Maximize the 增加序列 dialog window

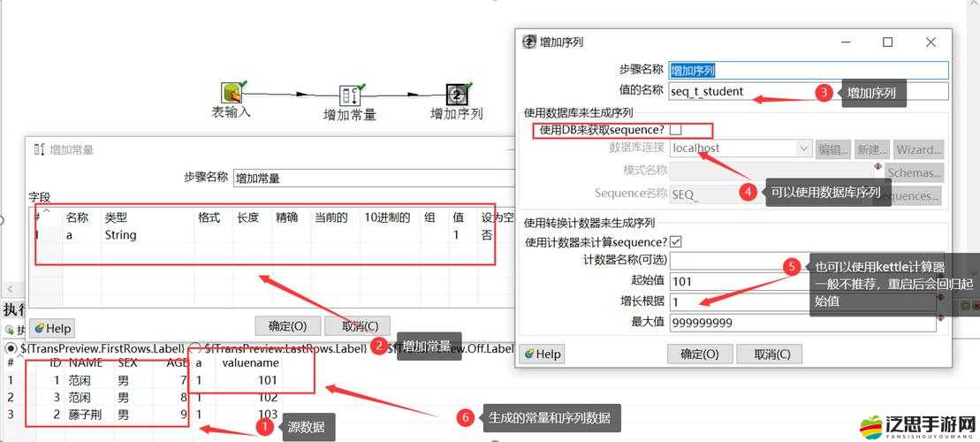[x=887, y=42]
